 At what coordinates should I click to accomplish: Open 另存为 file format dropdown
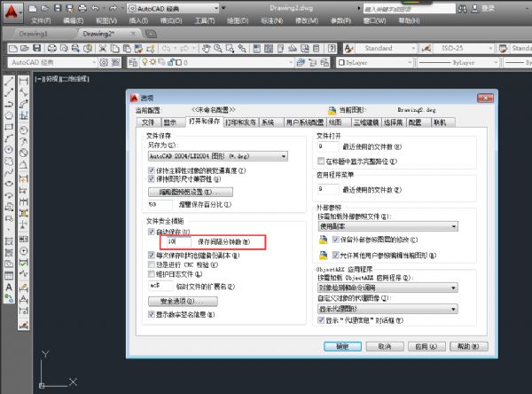[218, 156]
